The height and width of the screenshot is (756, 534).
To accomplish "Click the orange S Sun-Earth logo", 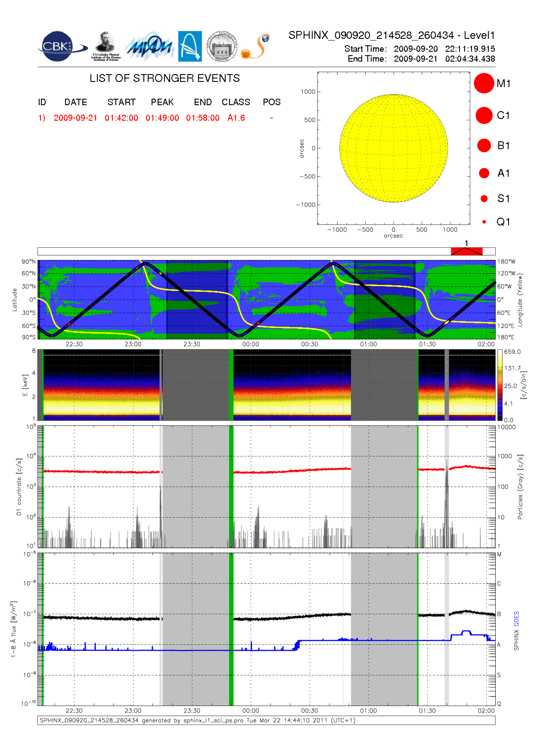I will point(256,47).
